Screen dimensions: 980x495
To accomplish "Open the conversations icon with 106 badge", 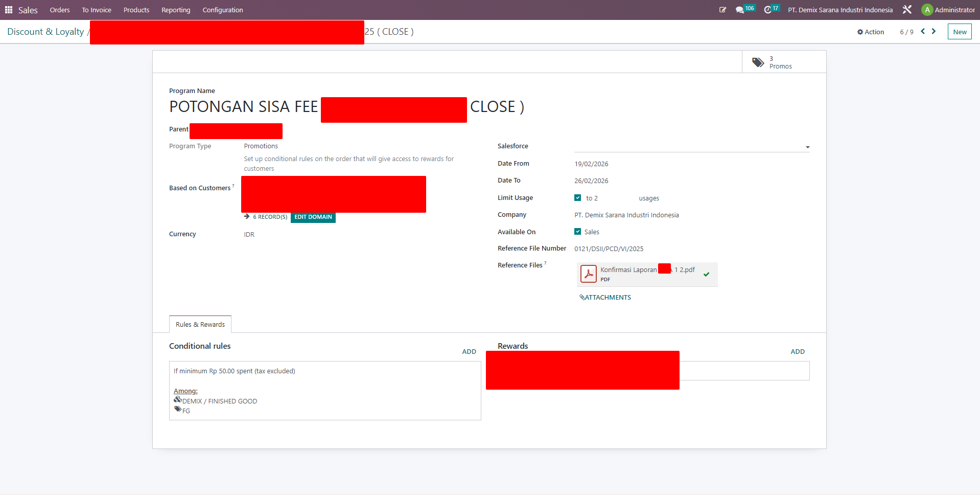I will pyautogui.click(x=745, y=9).
